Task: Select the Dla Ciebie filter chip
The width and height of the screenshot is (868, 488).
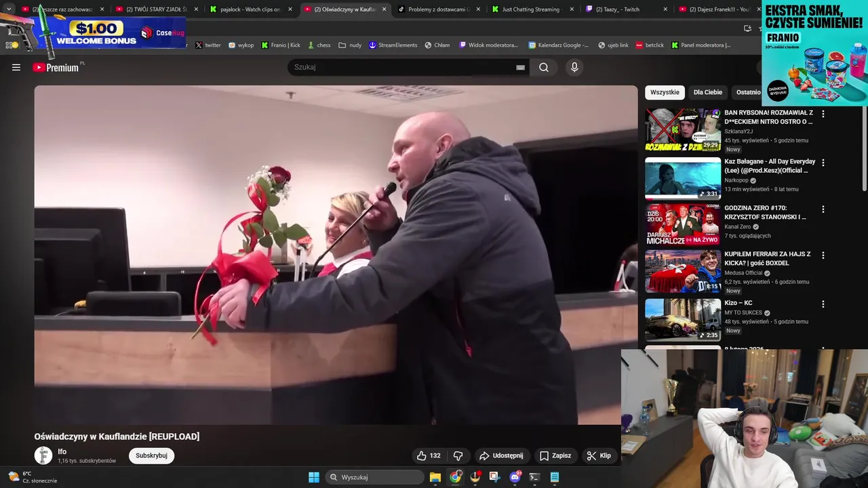Action: pos(708,92)
